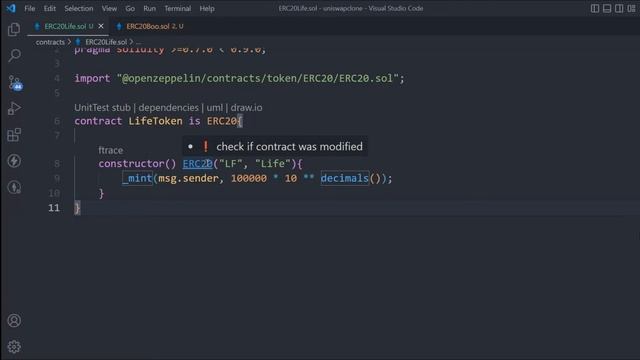The height and width of the screenshot is (360, 640).
Task: Click the constructor keyword
Action: 131,164
